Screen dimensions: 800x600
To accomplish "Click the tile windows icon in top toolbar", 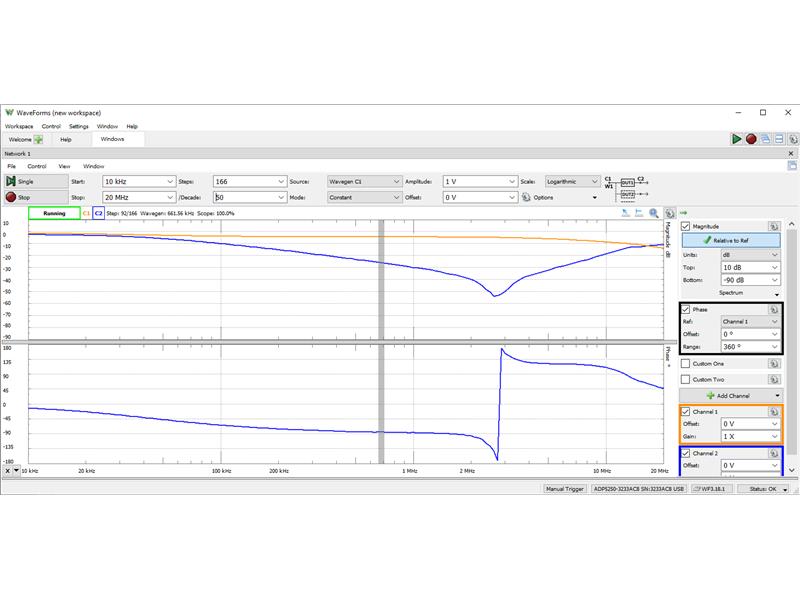I will click(779, 139).
